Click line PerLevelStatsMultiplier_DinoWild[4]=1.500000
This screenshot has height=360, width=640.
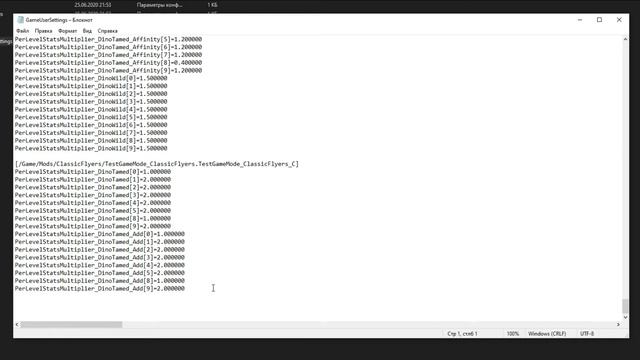pyautogui.click(x=91, y=109)
